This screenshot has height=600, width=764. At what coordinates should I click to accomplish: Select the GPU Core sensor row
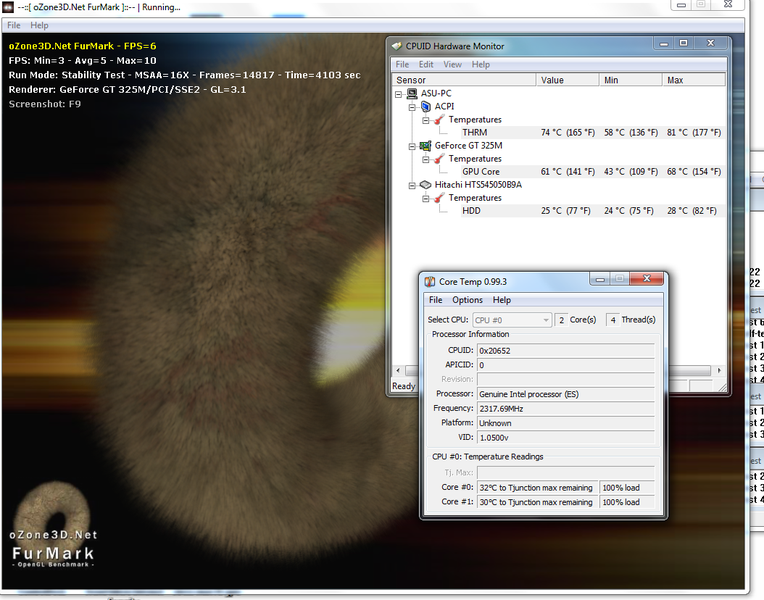pos(592,172)
